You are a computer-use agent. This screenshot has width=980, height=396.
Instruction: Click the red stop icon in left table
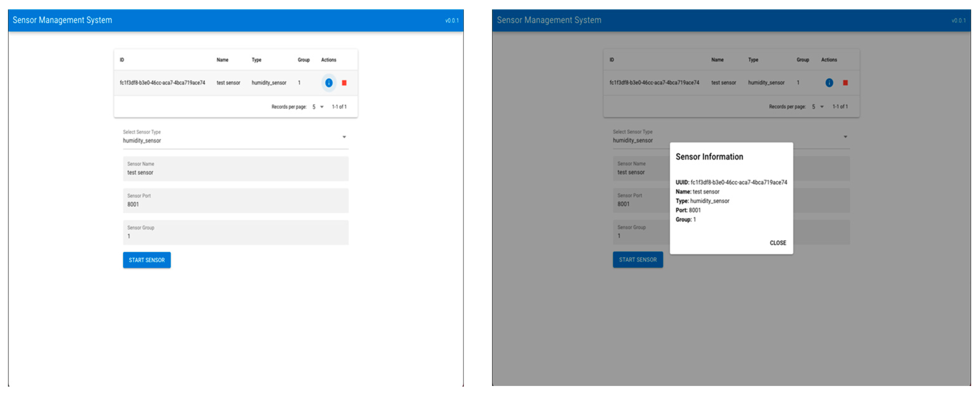(344, 83)
